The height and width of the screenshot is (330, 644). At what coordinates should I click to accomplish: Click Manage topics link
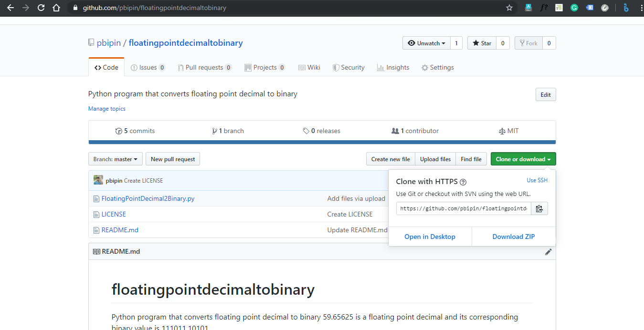pos(107,109)
